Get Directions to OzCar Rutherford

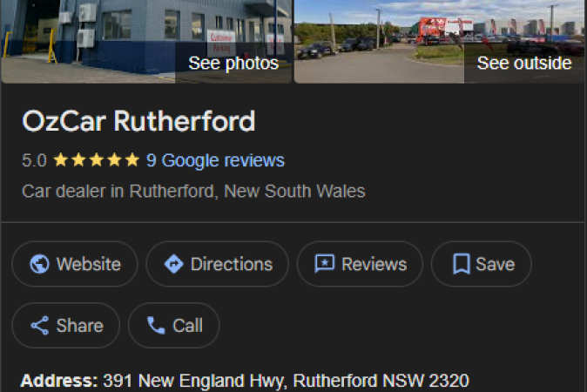point(217,264)
